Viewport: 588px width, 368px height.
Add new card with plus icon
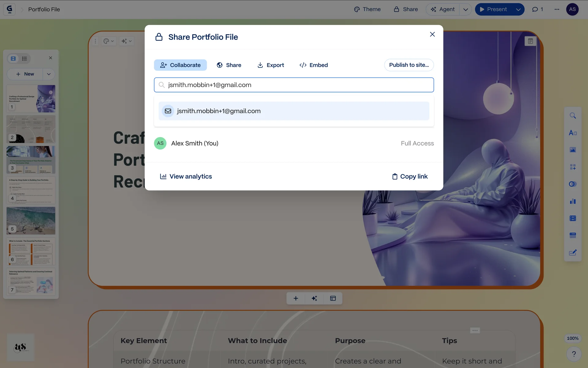click(296, 298)
